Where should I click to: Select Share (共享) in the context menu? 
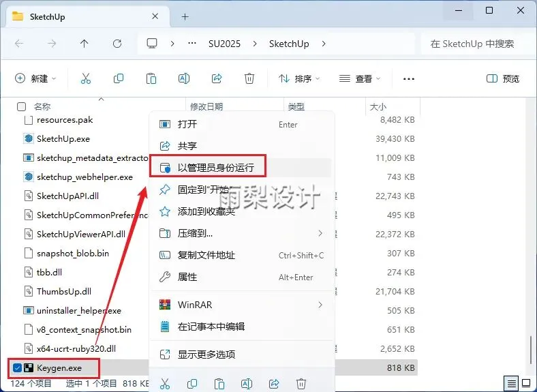coord(241,146)
